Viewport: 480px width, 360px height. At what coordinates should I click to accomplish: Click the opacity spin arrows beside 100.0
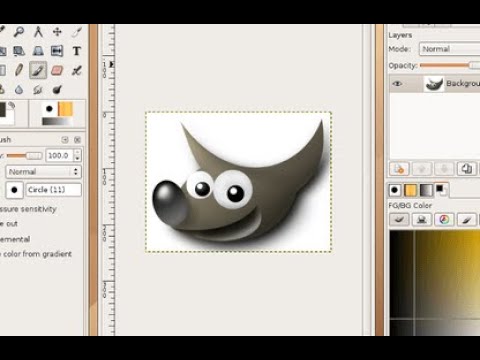click(77, 156)
